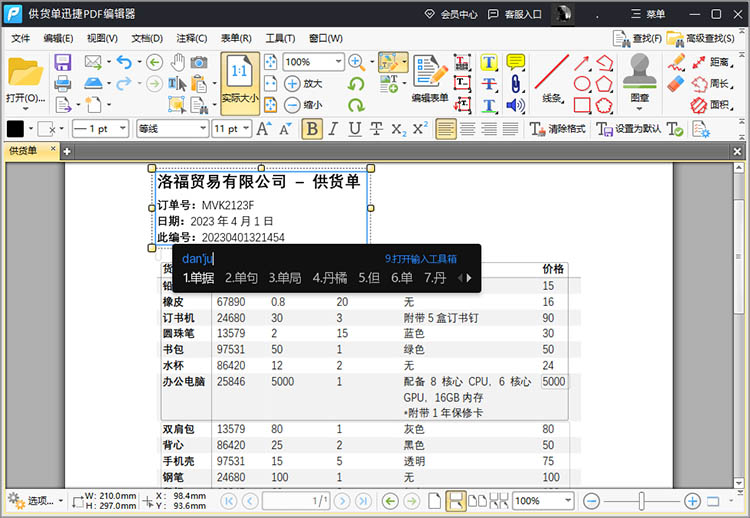
Task: Open the 文件 menu
Action: (20, 38)
